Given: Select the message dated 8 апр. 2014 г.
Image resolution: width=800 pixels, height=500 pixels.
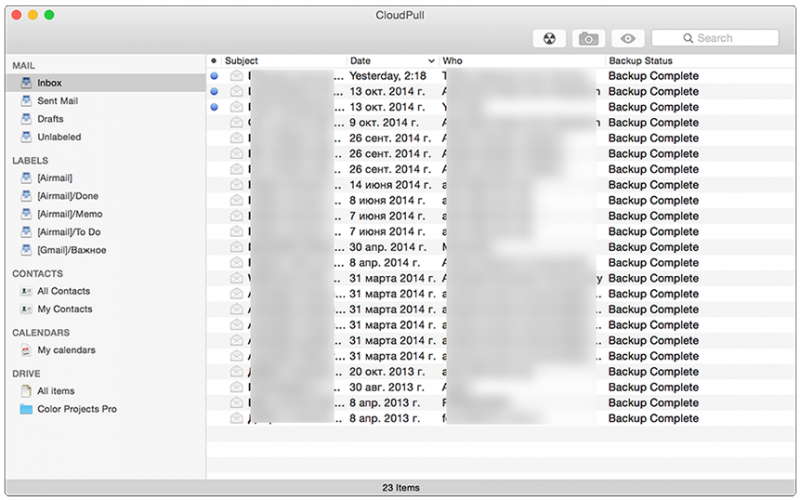Looking at the screenshot, I should click(501, 263).
